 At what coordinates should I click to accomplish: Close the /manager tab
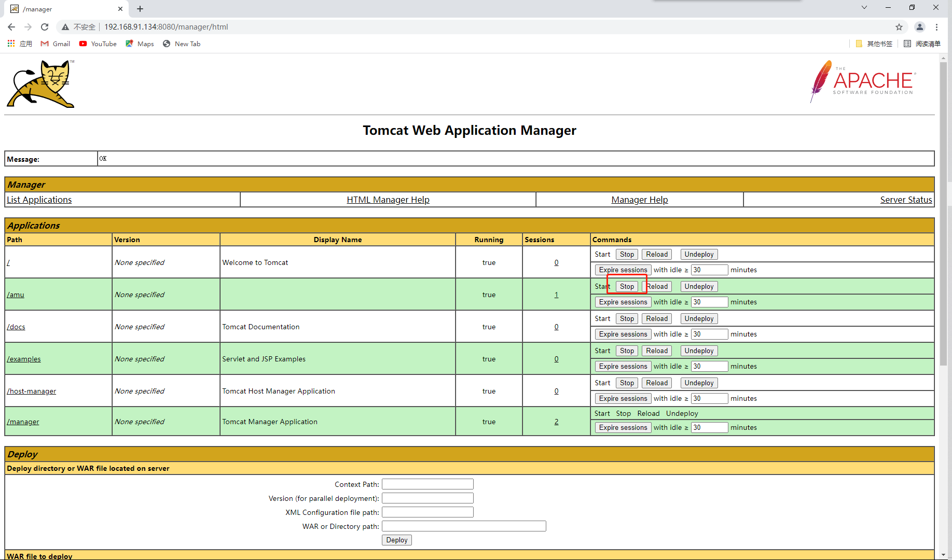[120, 9]
